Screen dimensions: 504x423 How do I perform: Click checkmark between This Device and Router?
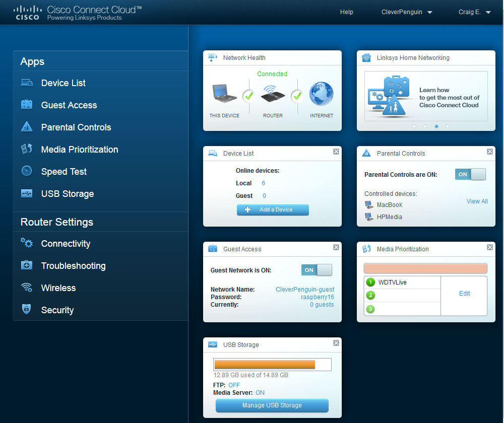[x=249, y=96]
